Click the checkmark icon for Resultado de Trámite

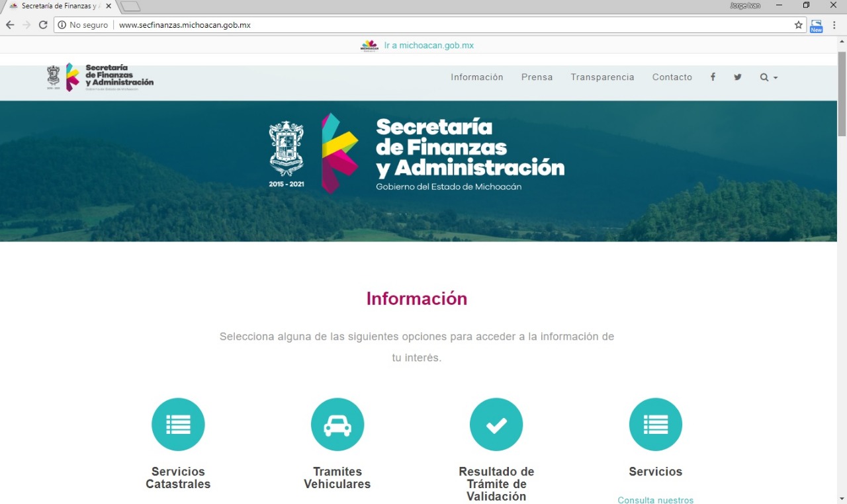496,424
